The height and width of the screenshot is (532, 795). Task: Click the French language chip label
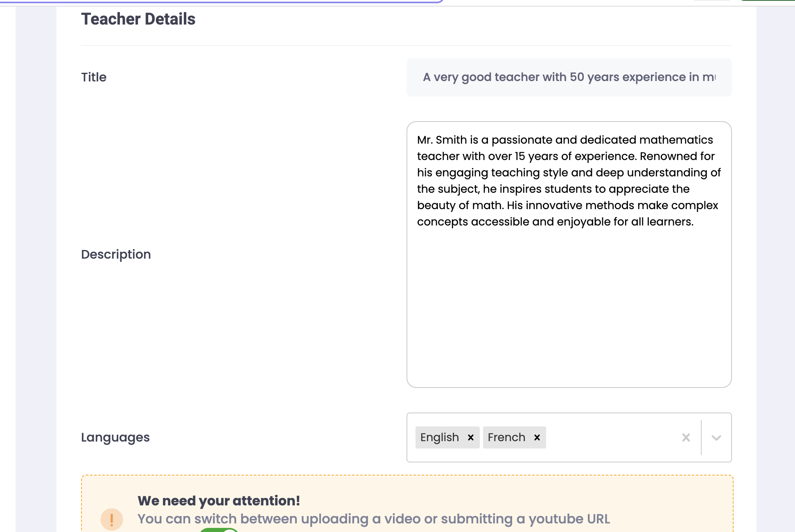point(506,437)
